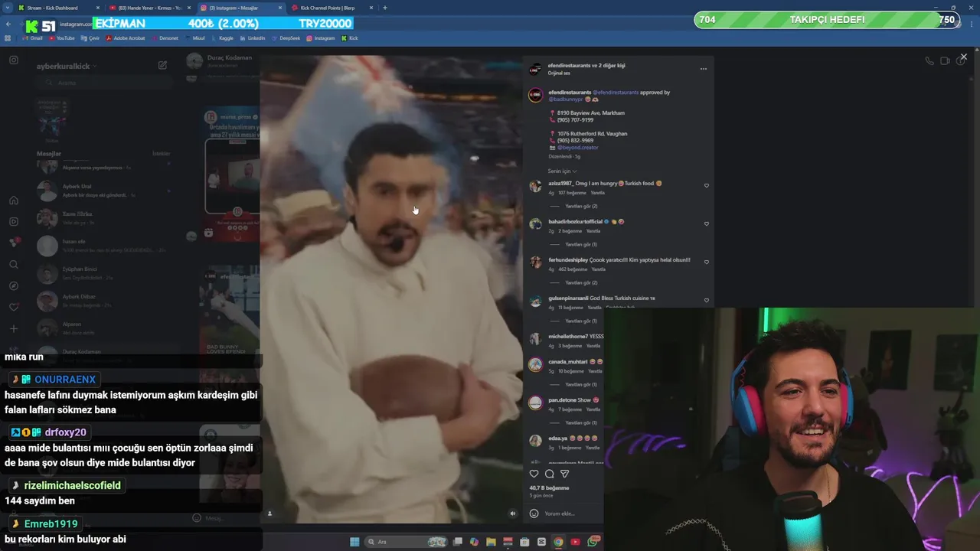This screenshot has height=551, width=980.
Task: Share the post with paper plane icon
Action: click(x=564, y=474)
